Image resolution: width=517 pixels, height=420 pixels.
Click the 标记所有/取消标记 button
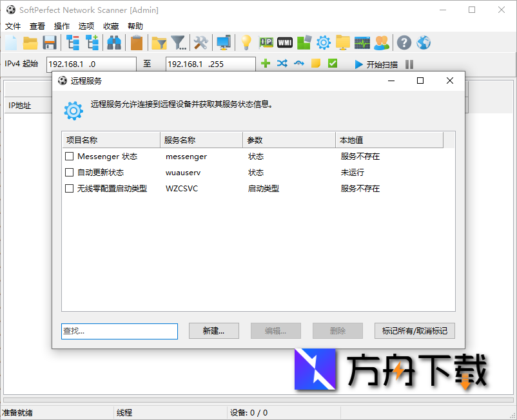pos(413,331)
